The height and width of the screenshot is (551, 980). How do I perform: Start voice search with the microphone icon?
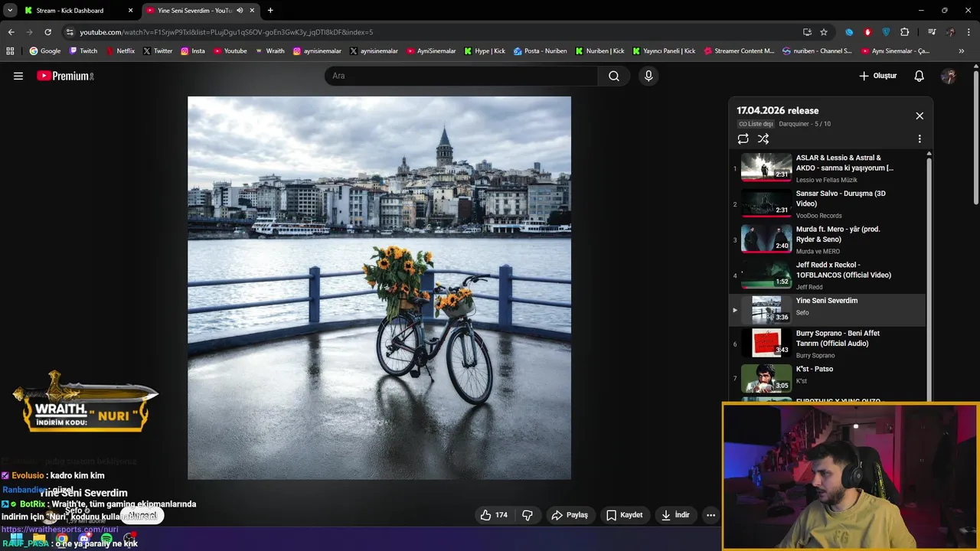tap(648, 76)
